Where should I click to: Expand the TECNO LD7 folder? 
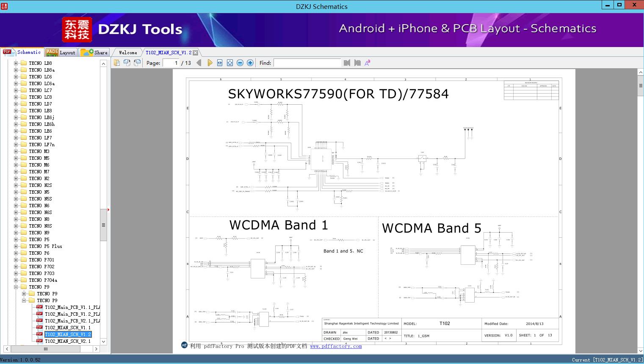[16, 104]
